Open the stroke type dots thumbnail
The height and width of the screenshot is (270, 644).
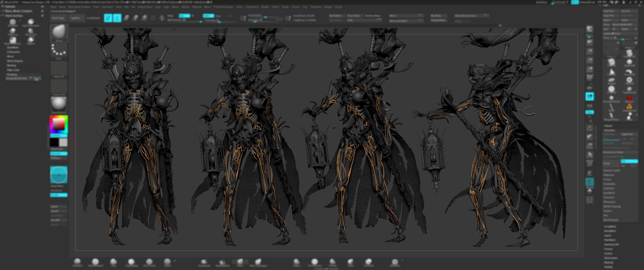(x=59, y=51)
